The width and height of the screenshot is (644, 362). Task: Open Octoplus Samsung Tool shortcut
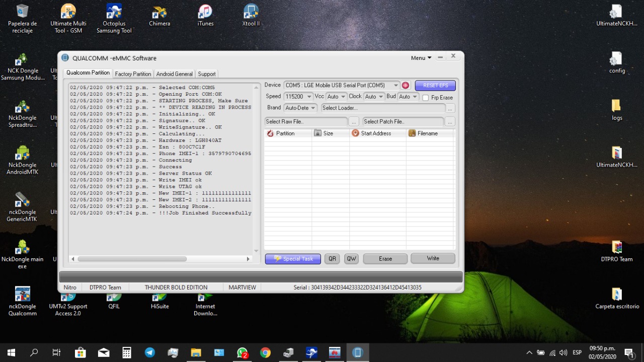114,19
